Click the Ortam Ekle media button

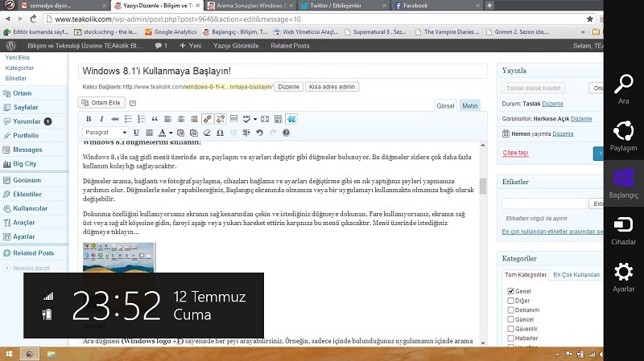pos(101,103)
